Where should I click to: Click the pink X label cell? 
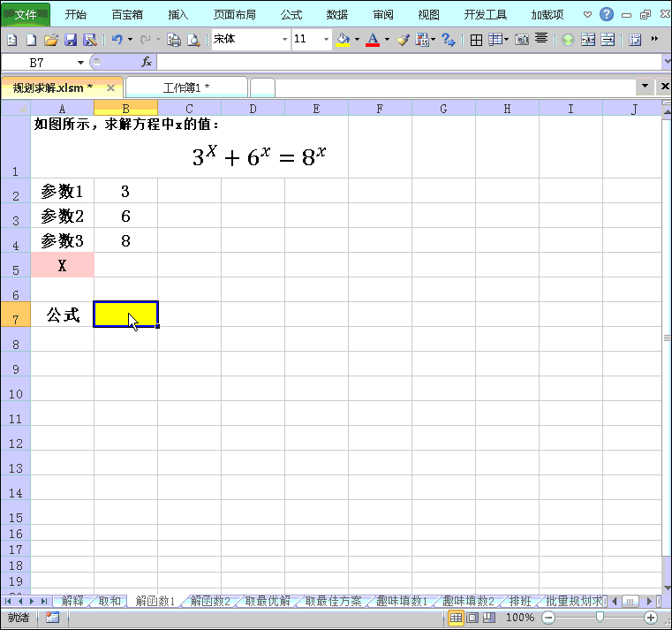pos(62,264)
